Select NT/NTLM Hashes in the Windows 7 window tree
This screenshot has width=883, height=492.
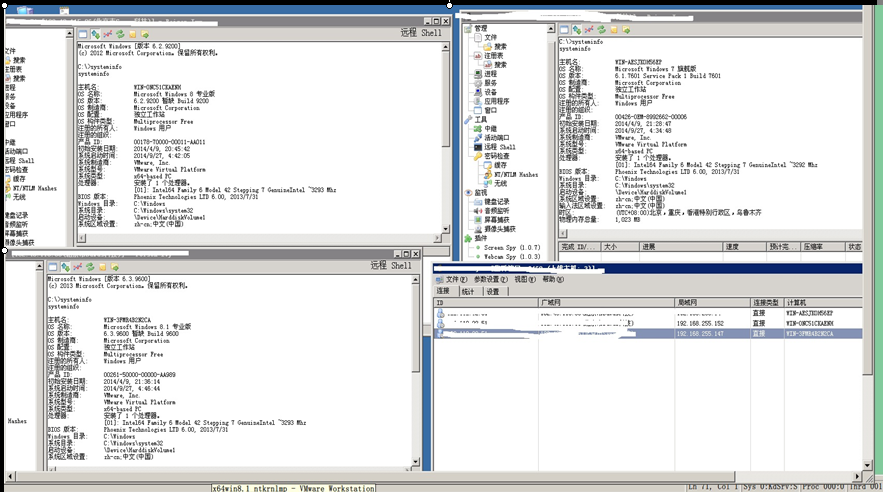[516, 175]
